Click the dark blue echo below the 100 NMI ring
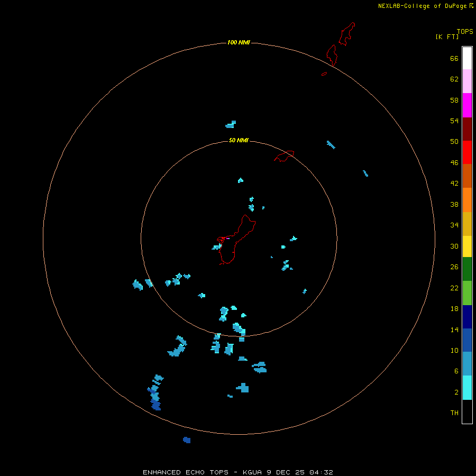Viewport: 476px width, 476px height. (x=187, y=440)
